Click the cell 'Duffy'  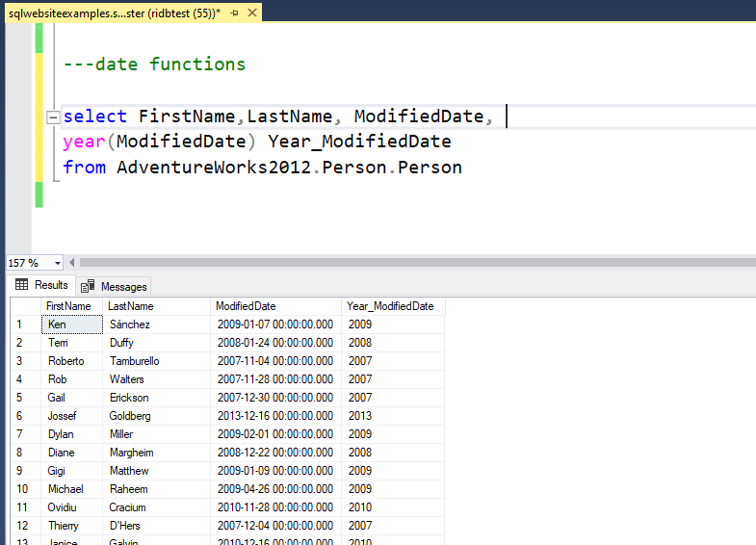point(157,343)
